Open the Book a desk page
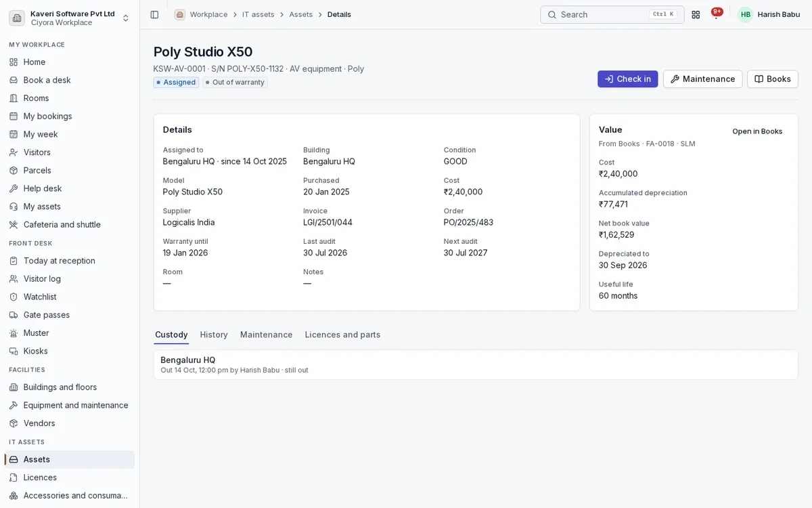 coord(69,80)
